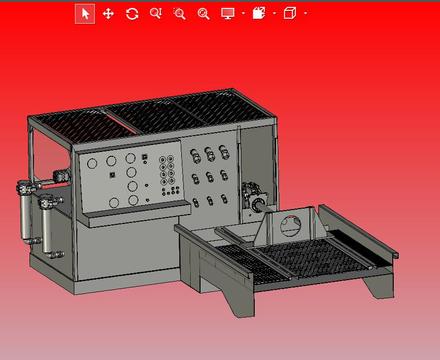Screen dimensions: 440x360
Task: Click the puzzle-piece explode view icon
Action: [x=259, y=13]
